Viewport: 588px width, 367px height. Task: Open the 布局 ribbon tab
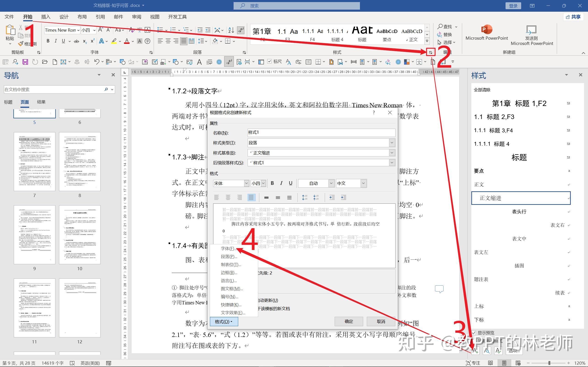pos(82,17)
